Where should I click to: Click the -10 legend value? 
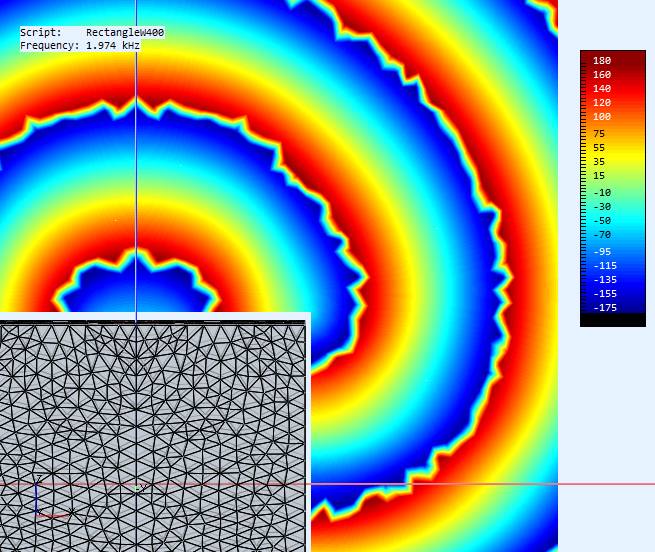[602, 193]
